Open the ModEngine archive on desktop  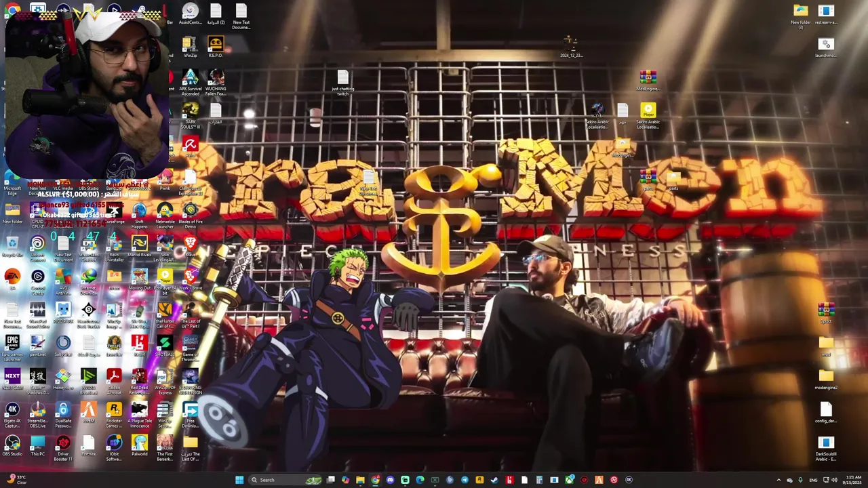[648, 81]
